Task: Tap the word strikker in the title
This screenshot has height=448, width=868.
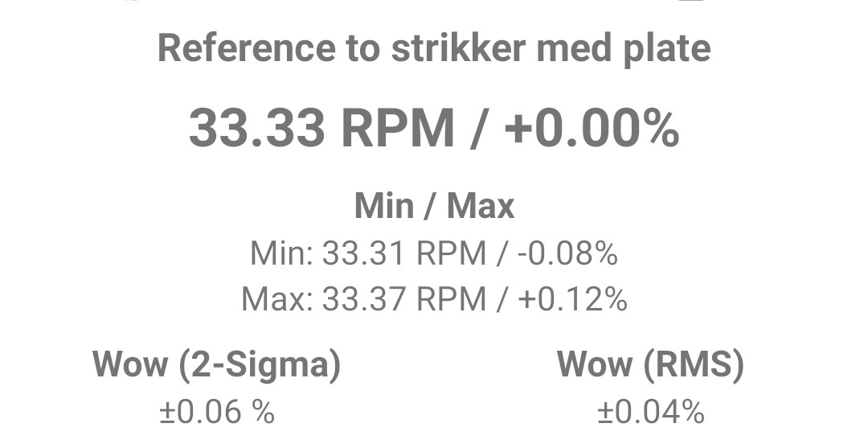Action: tap(458, 47)
